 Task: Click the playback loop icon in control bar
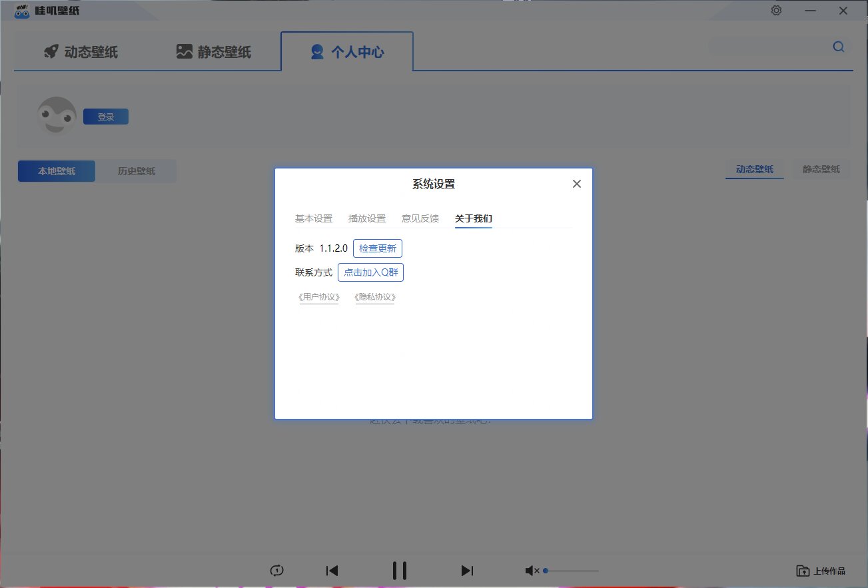277,571
